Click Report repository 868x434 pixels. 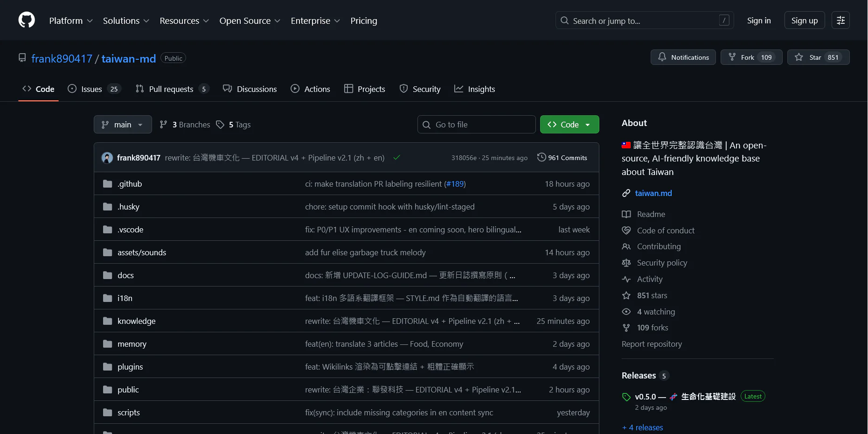(x=652, y=344)
